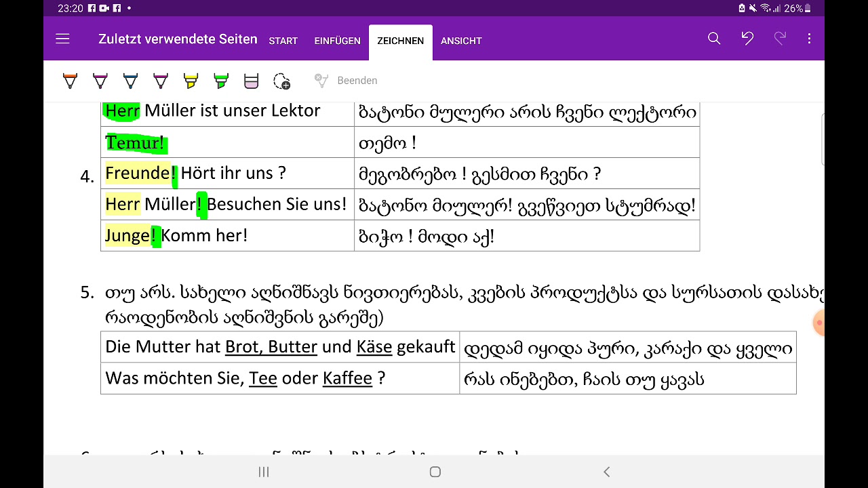Click 'Herr Müller! Besuchen Sie uns!' cell
This screenshot has height=488, width=868.
click(227, 204)
